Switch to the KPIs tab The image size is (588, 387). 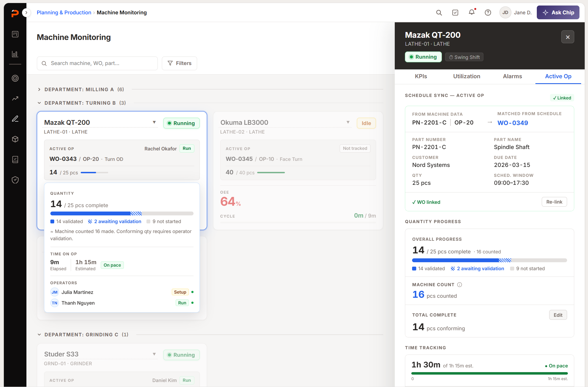(x=421, y=76)
